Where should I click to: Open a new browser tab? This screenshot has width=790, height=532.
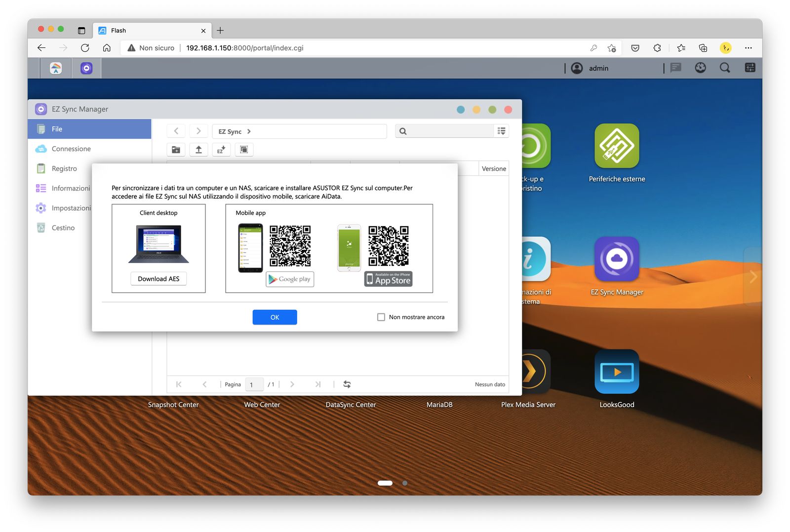(220, 31)
